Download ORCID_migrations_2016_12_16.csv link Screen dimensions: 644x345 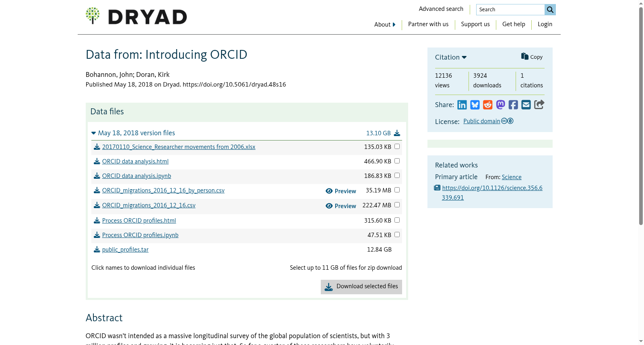click(x=149, y=205)
